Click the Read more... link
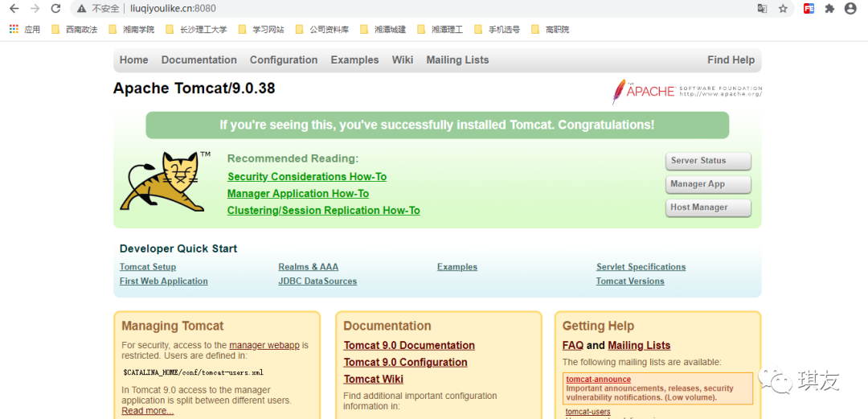The width and height of the screenshot is (868, 419). pos(148,411)
